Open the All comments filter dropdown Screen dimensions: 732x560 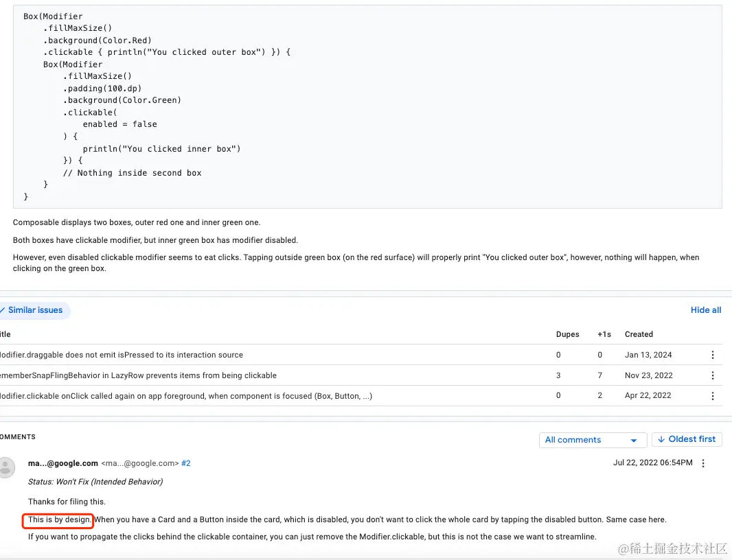(x=592, y=440)
